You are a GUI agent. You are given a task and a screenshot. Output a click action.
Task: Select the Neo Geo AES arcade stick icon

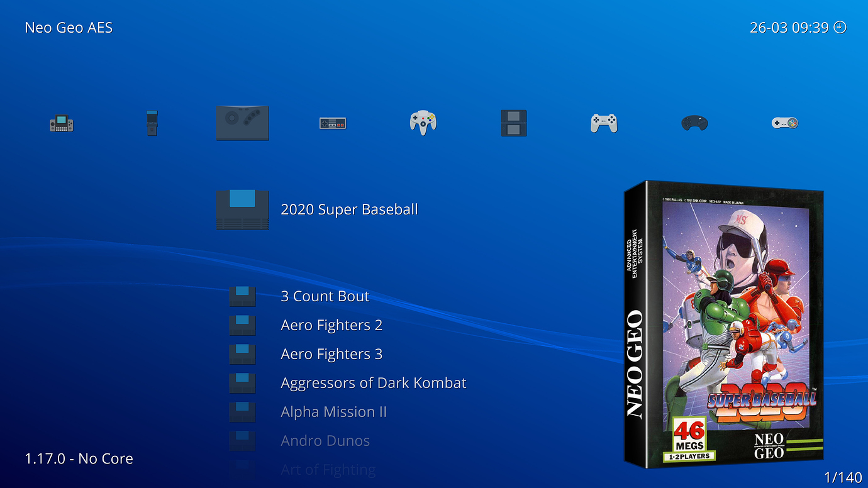tap(243, 123)
